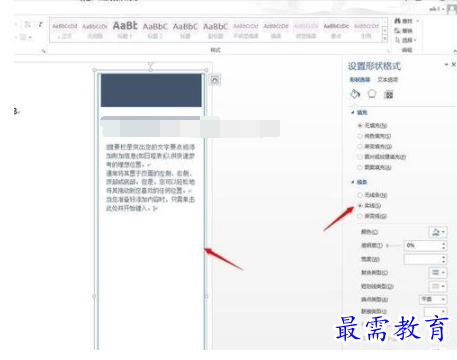Select No fill (无填充) radio button

(360, 125)
